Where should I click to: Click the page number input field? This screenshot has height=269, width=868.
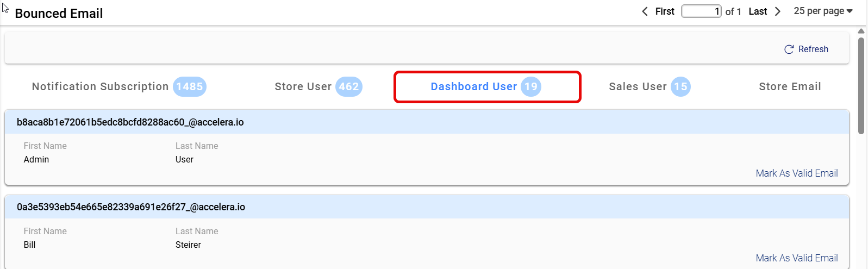pos(701,11)
